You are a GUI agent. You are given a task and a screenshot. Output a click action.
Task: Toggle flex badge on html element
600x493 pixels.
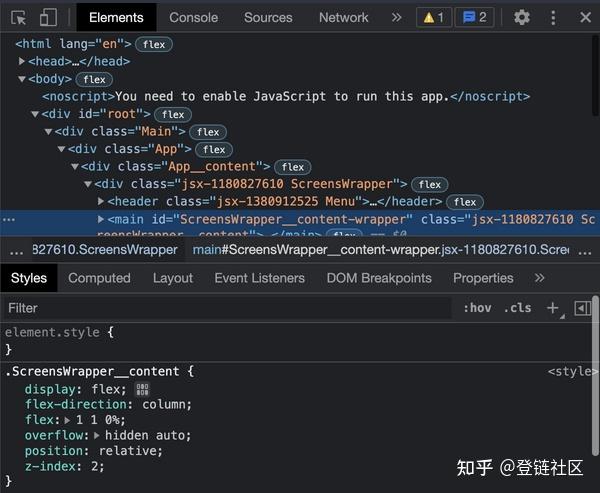coord(154,44)
